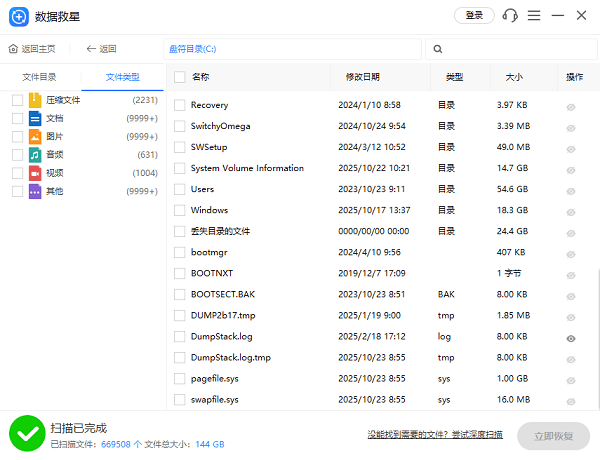Click inside the search input field
Viewport: 600px width, 460px height.
515,49
